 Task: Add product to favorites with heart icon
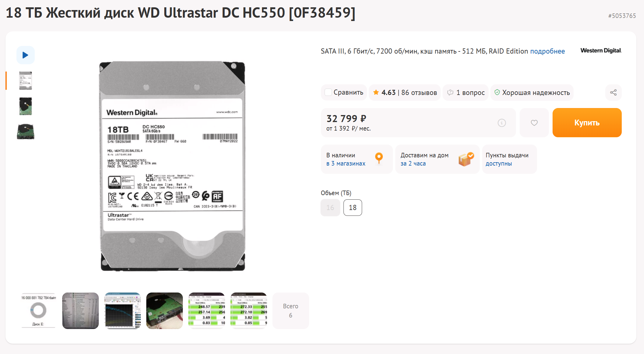[534, 123]
